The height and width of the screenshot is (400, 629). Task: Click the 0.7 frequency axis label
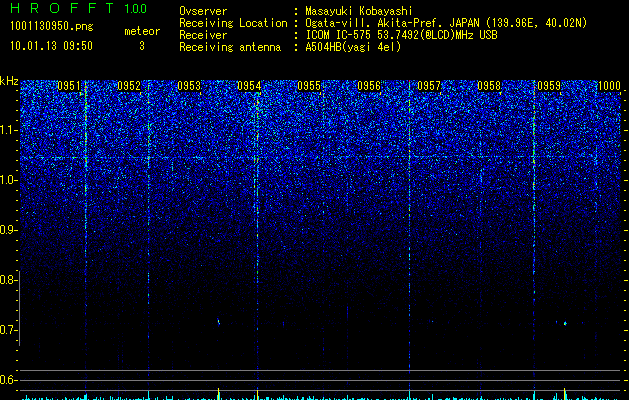click(9, 330)
